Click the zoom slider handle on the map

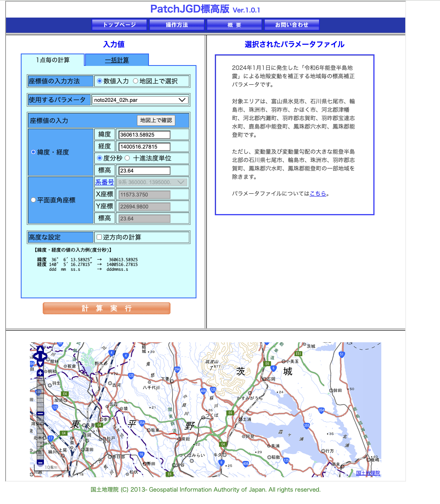point(40,413)
